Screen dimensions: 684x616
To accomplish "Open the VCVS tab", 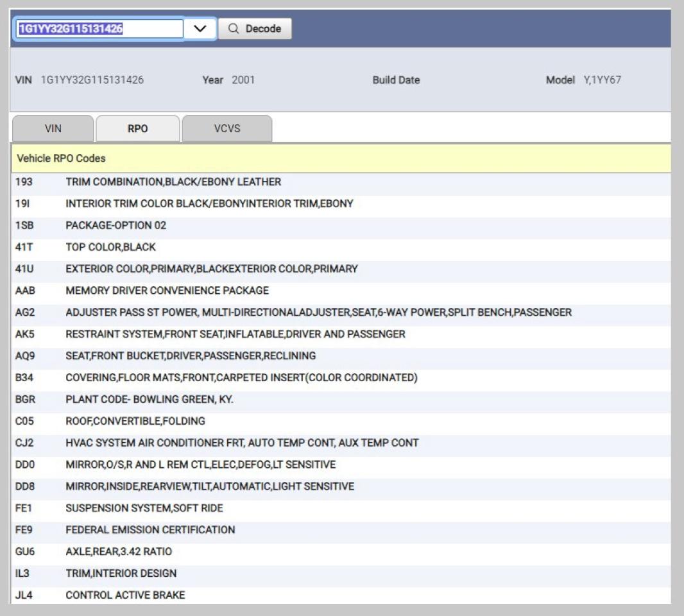I will pos(227,128).
